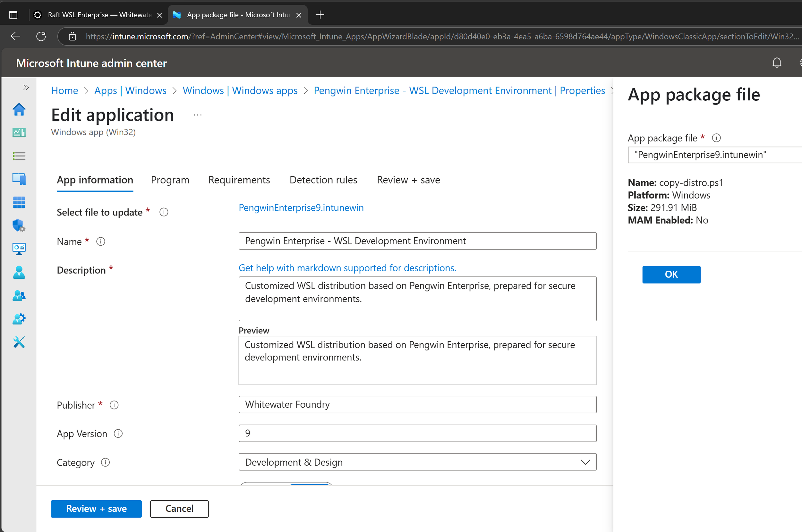Click the Cancel button
This screenshot has width=802, height=532.
click(179, 509)
